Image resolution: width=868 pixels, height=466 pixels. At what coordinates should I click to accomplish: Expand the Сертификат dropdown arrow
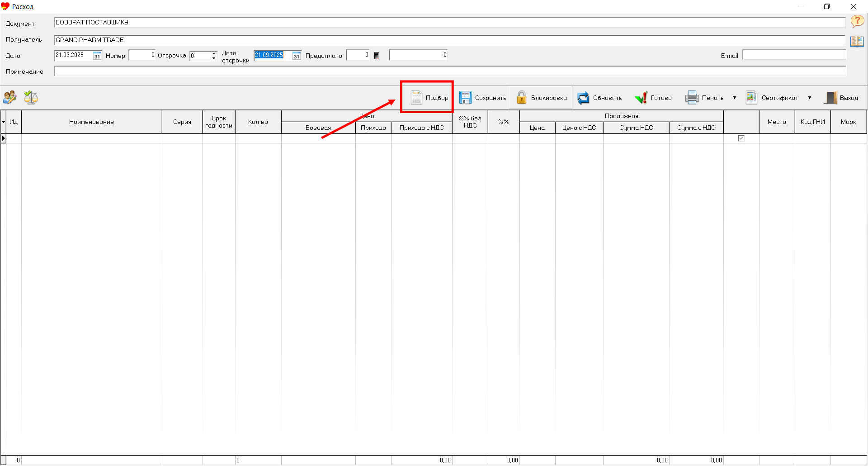click(x=809, y=98)
